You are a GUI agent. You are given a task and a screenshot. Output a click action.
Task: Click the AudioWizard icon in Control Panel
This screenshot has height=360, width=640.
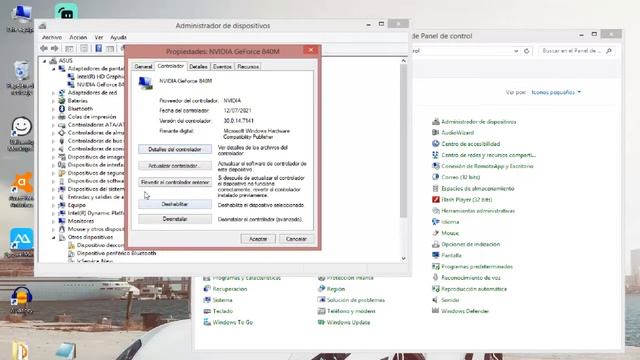[x=435, y=133]
